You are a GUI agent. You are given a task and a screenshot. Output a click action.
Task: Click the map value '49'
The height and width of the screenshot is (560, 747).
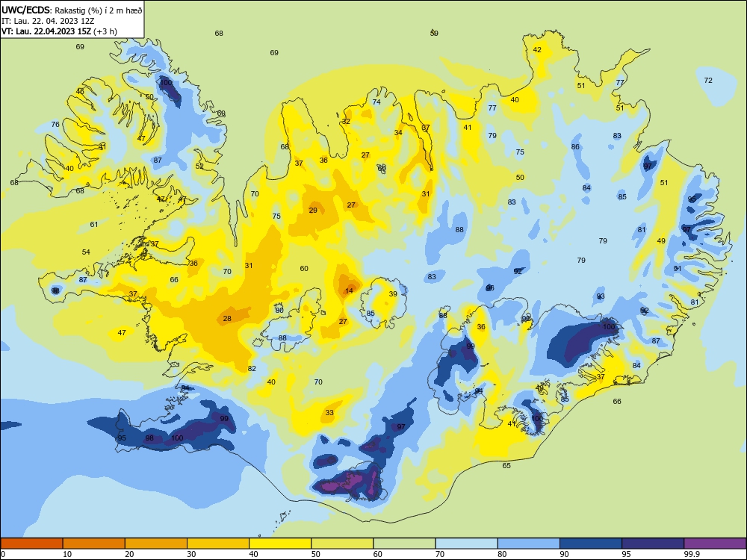(x=661, y=241)
